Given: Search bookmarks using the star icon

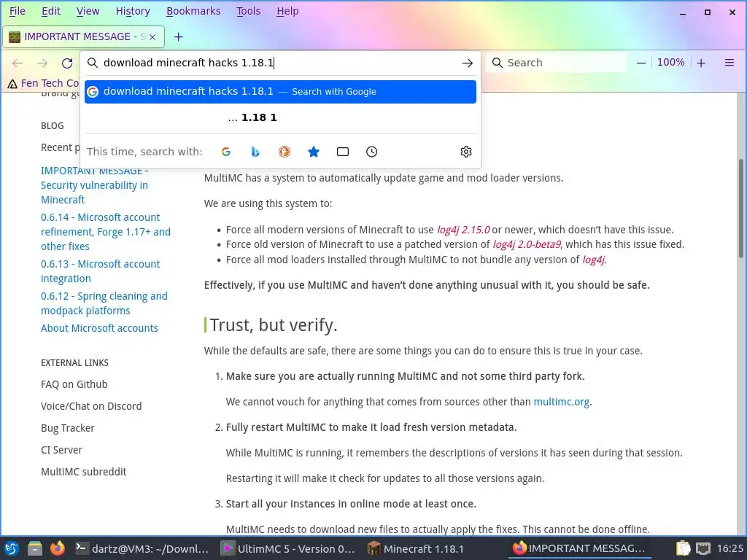Looking at the screenshot, I should [314, 152].
